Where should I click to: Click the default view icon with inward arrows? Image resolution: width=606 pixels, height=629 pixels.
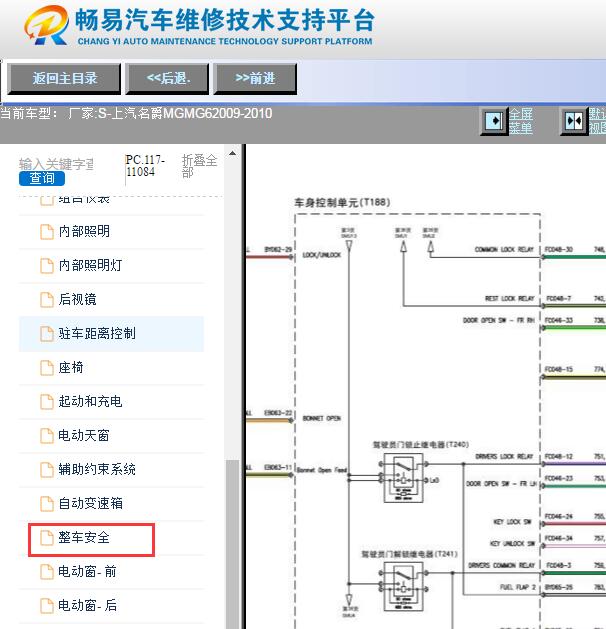(x=573, y=120)
